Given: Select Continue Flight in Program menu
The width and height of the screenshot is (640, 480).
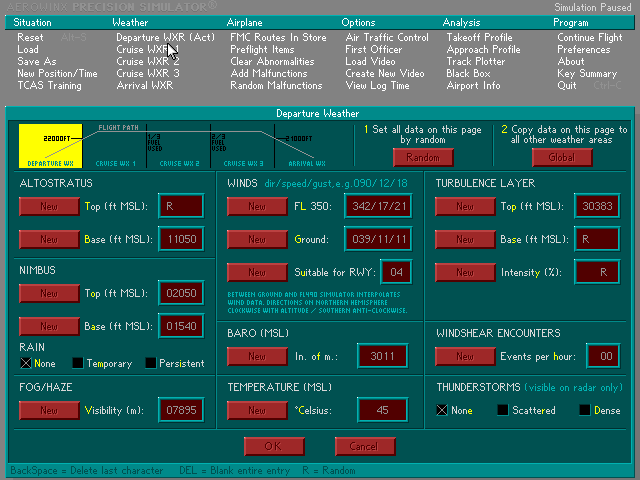Looking at the screenshot, I should pyautogui.click(x=590, y=38).
